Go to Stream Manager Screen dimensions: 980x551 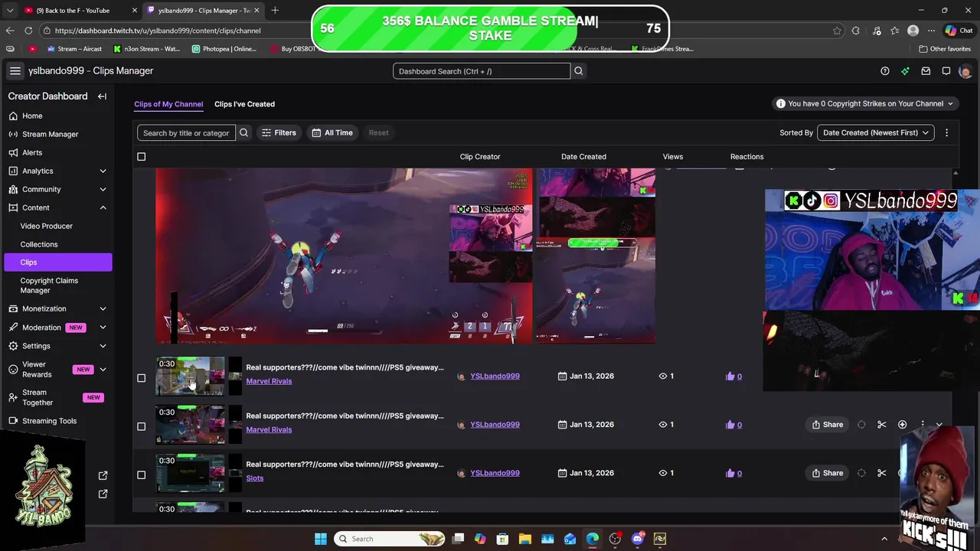tap(50, 134)
